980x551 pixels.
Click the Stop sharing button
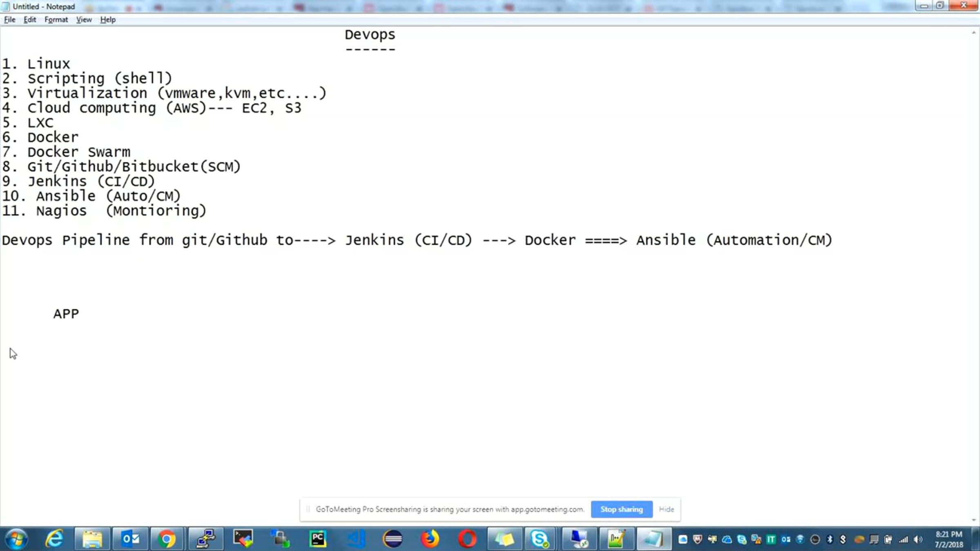(621, 509)
